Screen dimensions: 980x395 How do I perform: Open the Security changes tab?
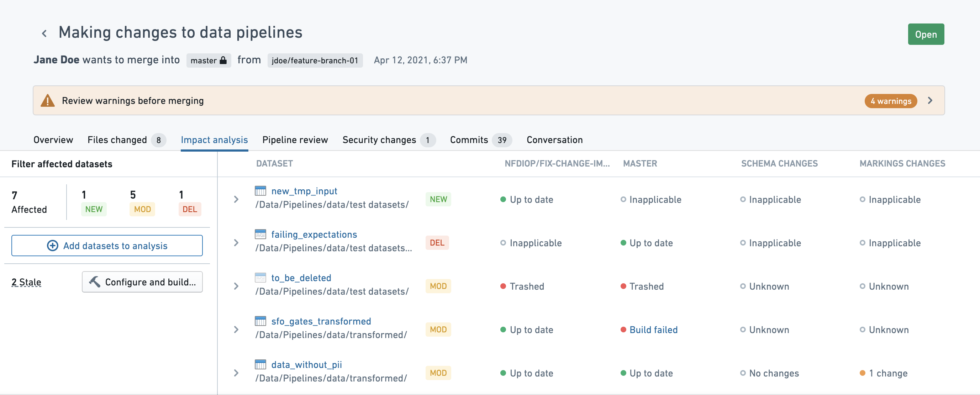[x=389, y=139]
